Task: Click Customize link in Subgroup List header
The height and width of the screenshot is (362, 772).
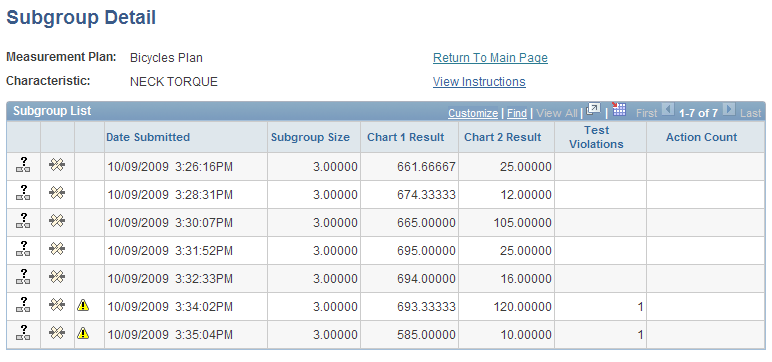Action: click(x=473, y=113)
